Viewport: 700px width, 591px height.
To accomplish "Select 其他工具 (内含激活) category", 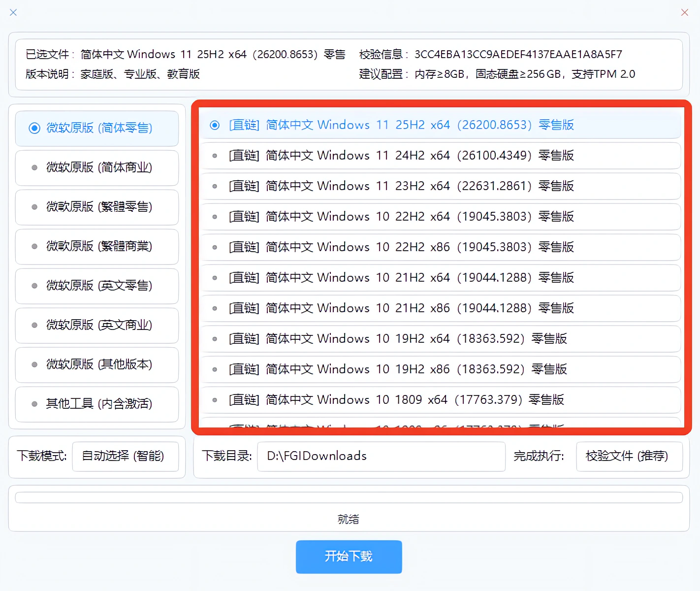I will click(x=97, y=404).
